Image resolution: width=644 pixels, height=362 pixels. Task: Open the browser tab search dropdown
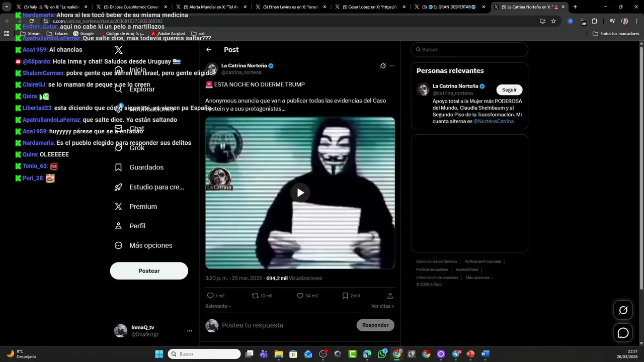(7, 7)
